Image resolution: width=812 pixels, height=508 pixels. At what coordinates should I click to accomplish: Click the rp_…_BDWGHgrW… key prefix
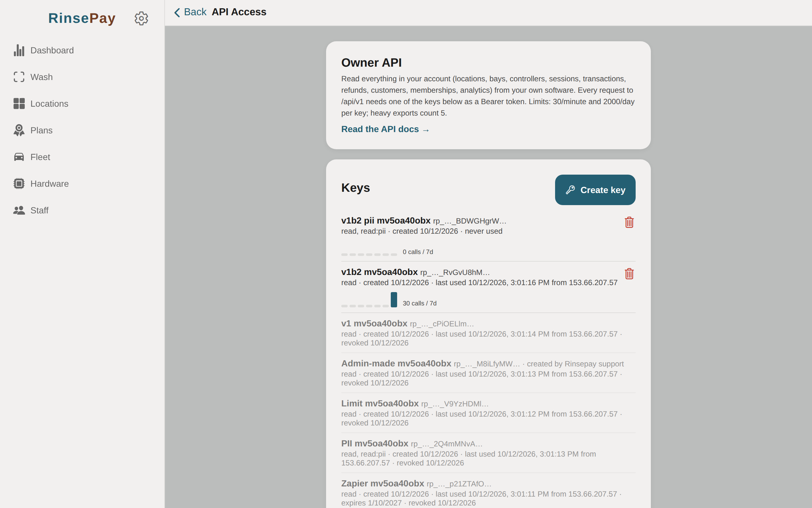click(469, 221)
